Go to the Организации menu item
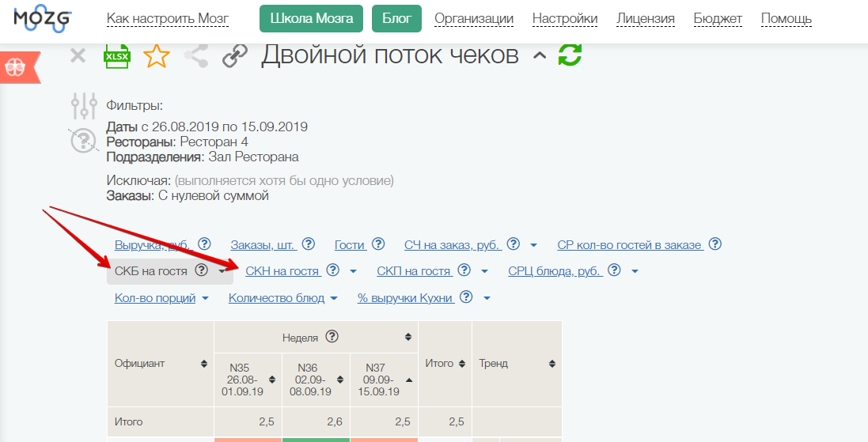The height and width of the screenshot is (442, 868). coord(473,19)
